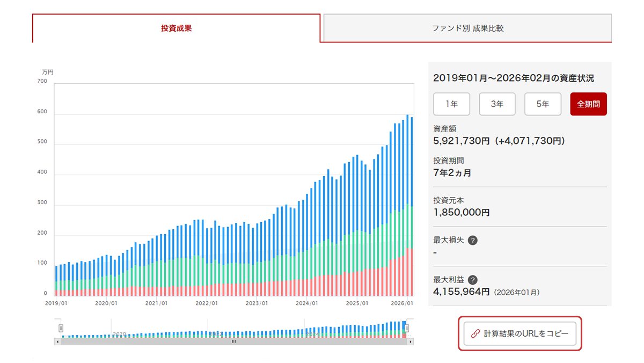This screenshot has width=644, height=363.
Task: Select the 3年 period option
Action: pyautogui.click(x=497, y=104)
